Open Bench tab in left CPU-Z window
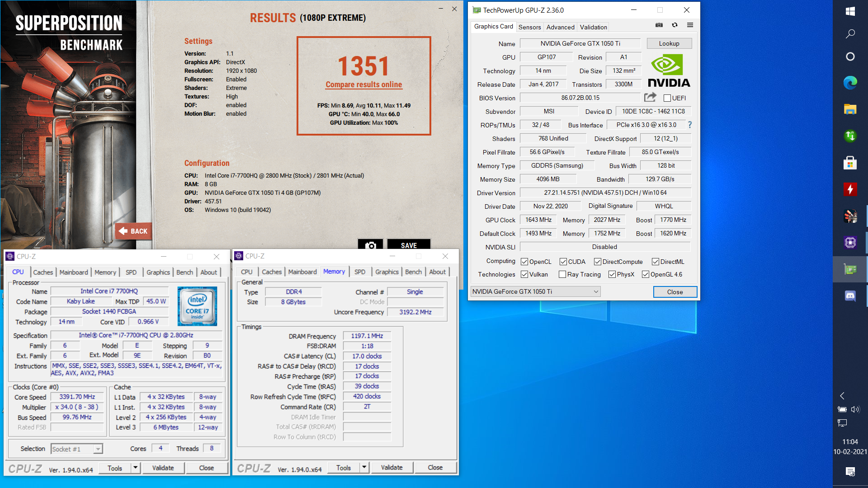The height and width of the screenshot is (488, 868). tap(184, 272)
